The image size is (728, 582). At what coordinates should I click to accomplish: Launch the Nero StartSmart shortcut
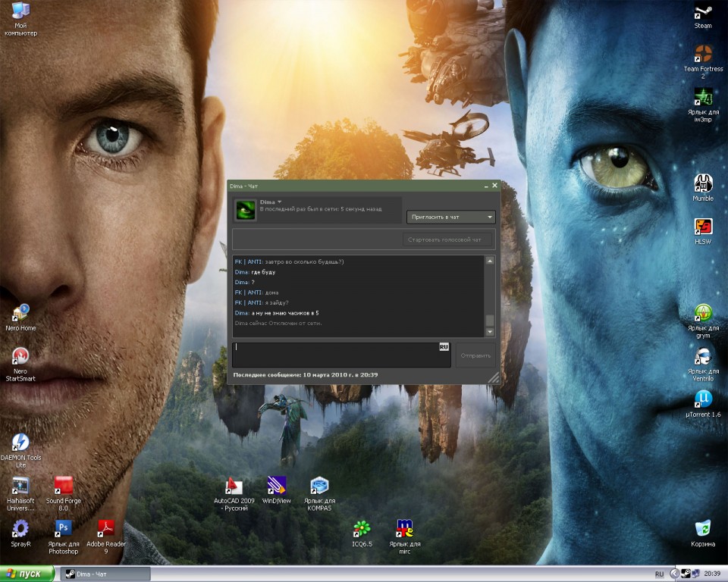[x=20, y=365]
